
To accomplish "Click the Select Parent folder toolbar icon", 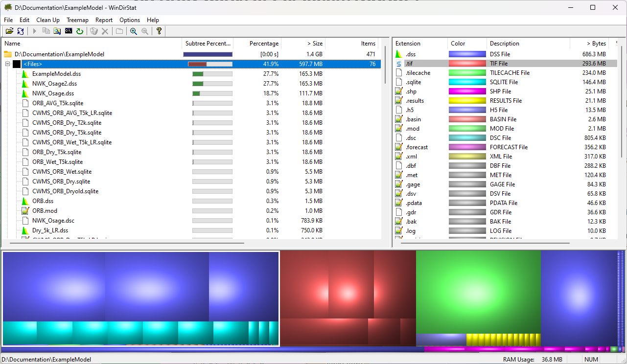I will (119, 31).
